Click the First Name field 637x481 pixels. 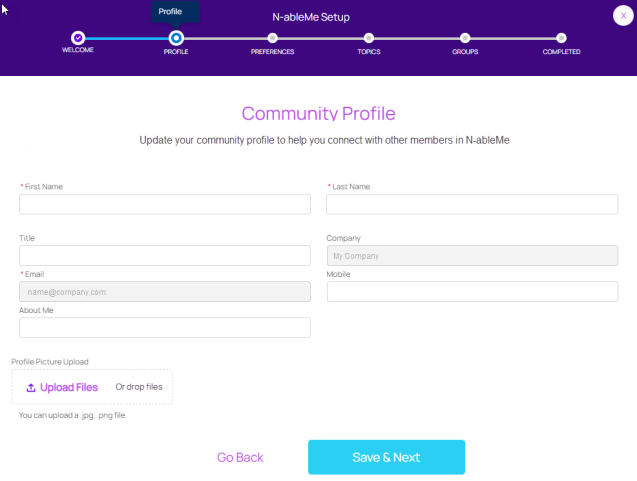tap(165, 204)
